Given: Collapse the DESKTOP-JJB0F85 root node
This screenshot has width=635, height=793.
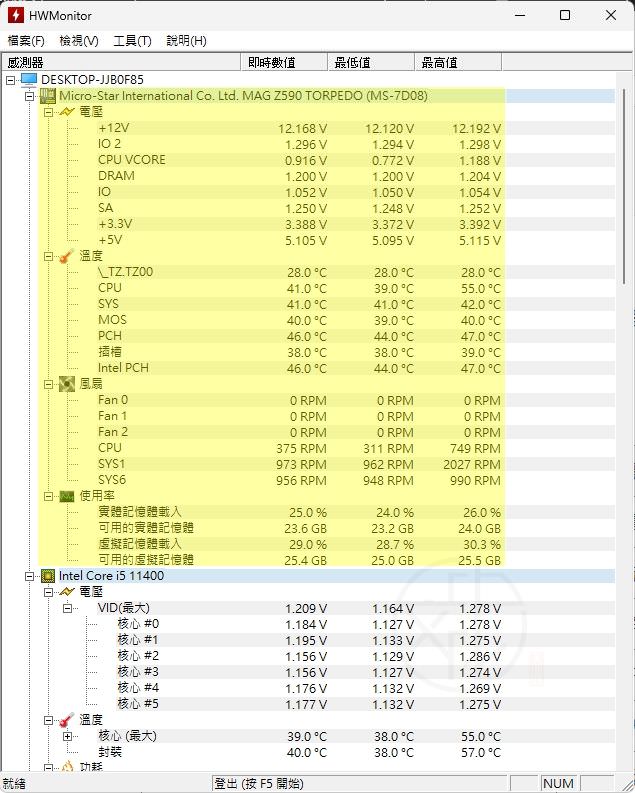Looking at the screenshot, I should pos(11,80).
